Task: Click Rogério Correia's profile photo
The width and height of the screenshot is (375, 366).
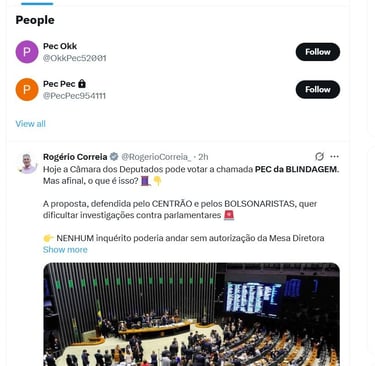Action: 28,163
